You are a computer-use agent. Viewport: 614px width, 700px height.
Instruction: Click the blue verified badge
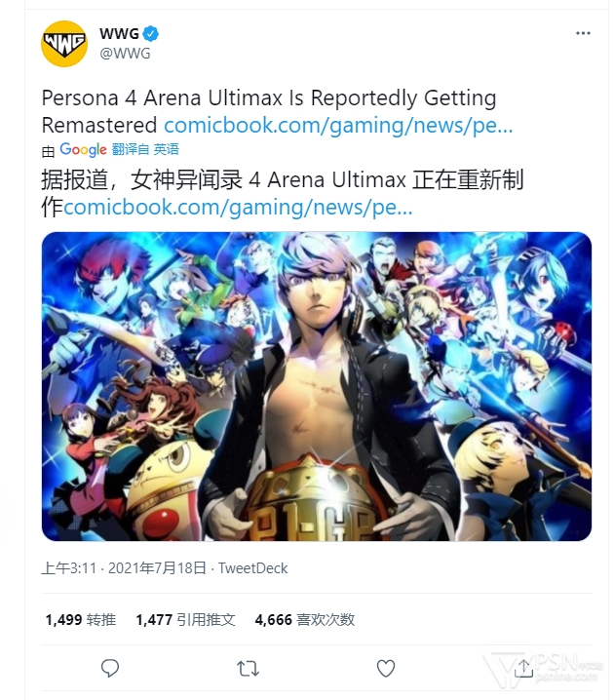click(x=151, y=33)
